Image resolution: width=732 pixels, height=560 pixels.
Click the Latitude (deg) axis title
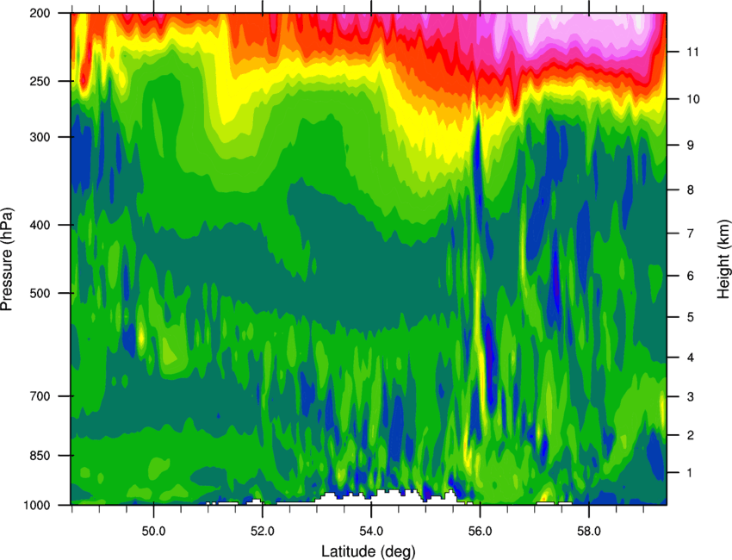(x=369, y=551)
